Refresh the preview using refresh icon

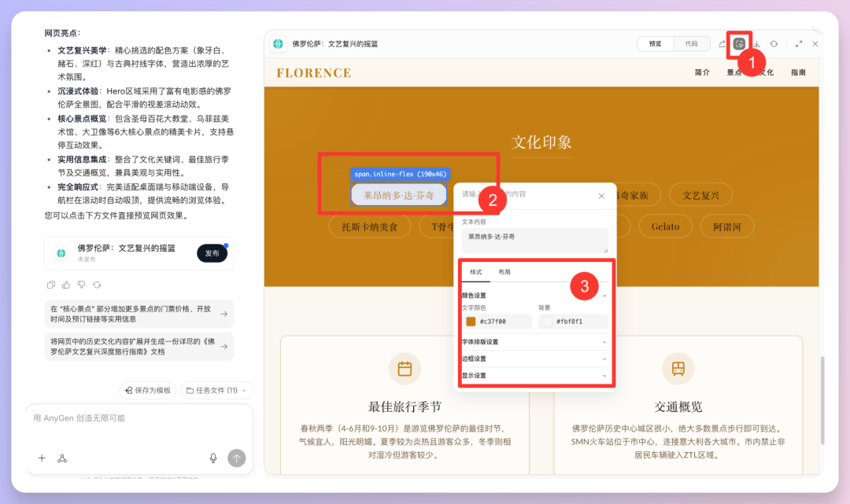(774, 44)
